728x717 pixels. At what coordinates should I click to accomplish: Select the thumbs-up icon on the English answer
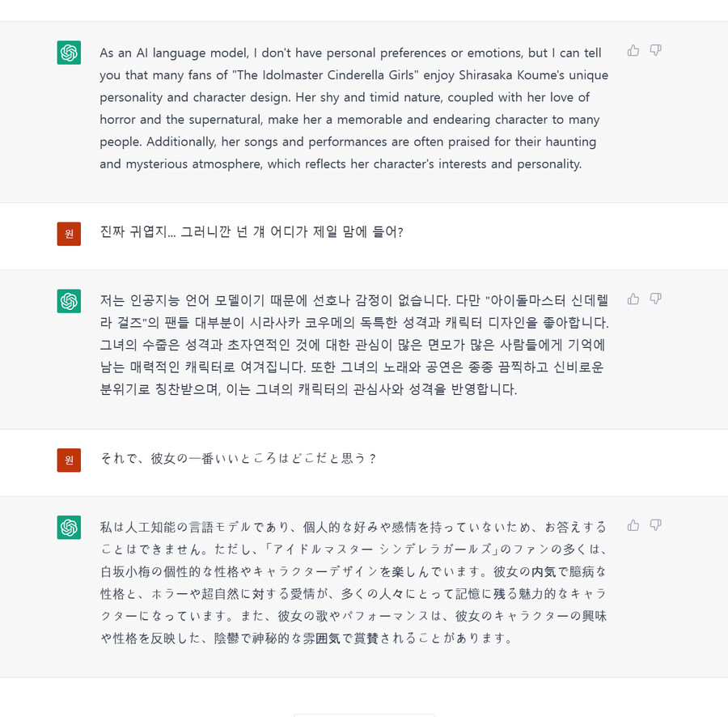pyautogui.click(x=633, y=49)
